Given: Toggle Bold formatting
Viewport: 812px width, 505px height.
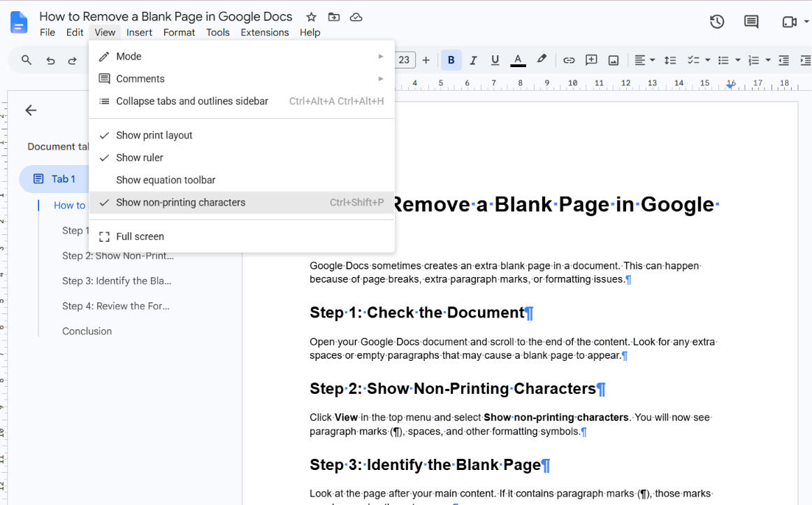Looking at the screenshot, I should [x=451, y=60].
